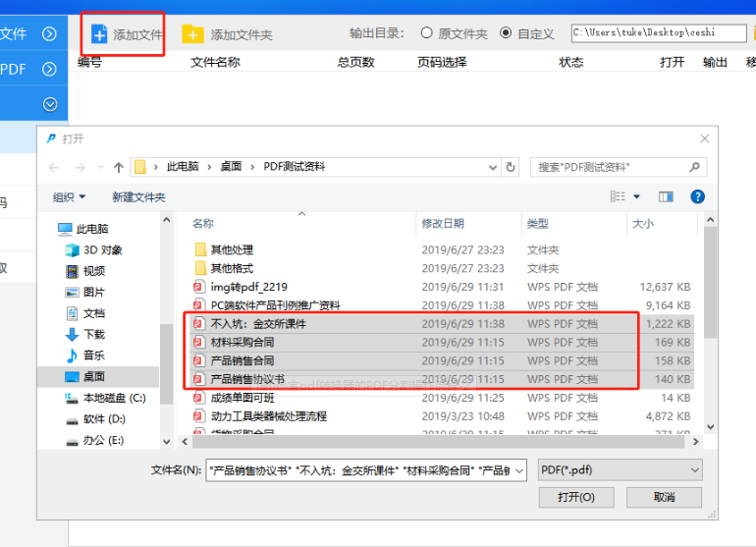Open the view mode dropdown arrow
Screen dimensions: 756x547
pos(637,196)
